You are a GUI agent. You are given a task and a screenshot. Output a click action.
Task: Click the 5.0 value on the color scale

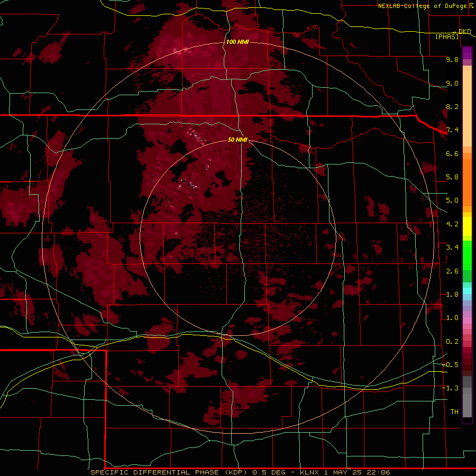pos(452,200)
